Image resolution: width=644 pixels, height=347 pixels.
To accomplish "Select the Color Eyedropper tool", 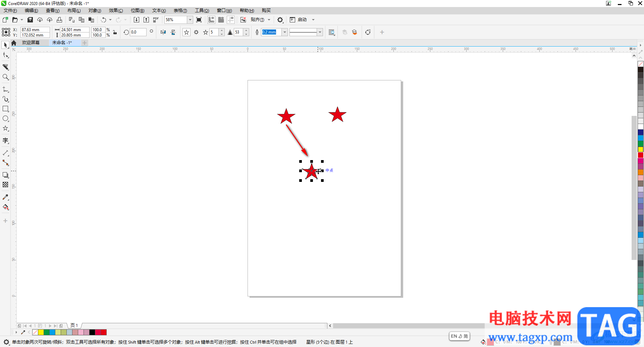I will [5, 197].
